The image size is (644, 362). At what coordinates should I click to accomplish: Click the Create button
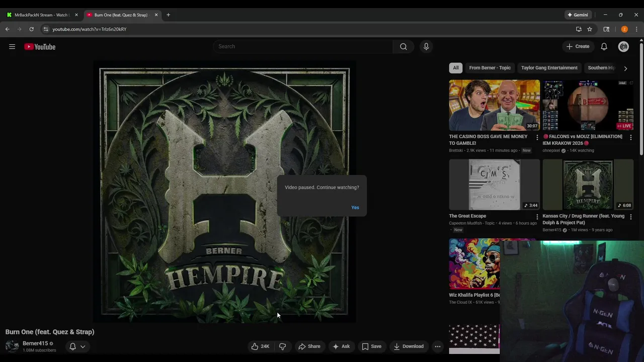pos(578,47)
